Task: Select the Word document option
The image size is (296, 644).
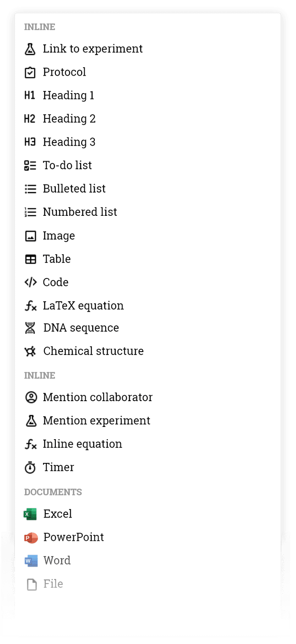Action: click(x=57, y=561)
